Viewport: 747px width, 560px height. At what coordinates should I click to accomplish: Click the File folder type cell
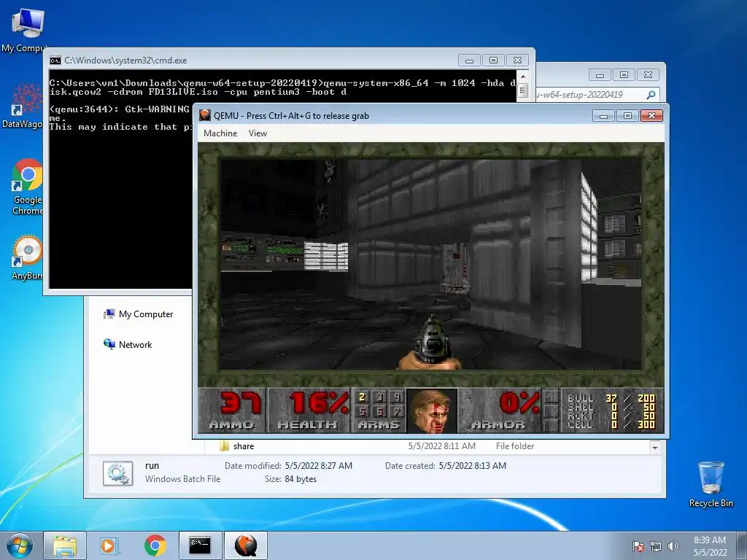tap(515, 446)
